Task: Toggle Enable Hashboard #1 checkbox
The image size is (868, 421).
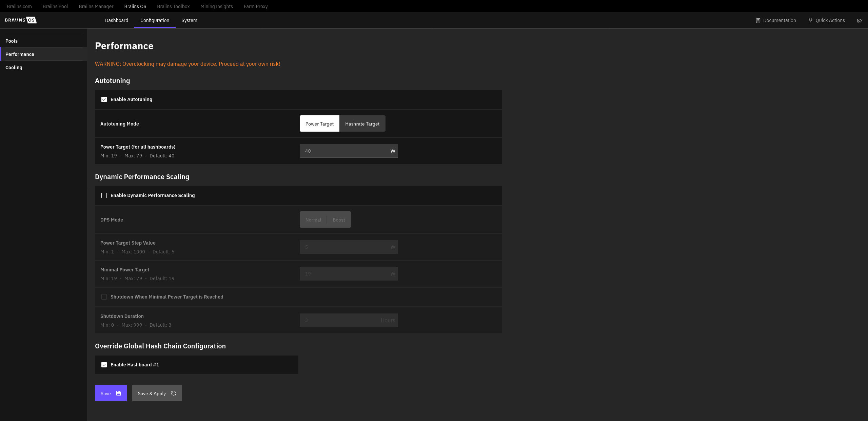Action: (104, 365)
